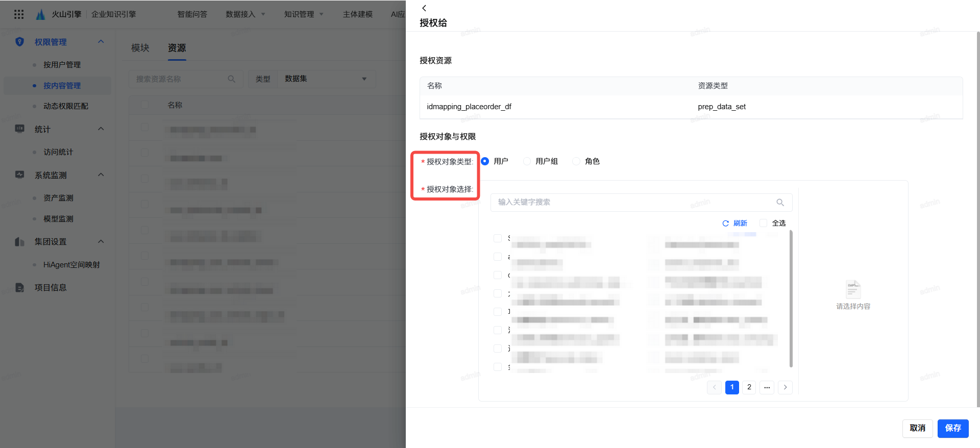
Task: Click the 资源类型 column header
Action: [713, 86]
